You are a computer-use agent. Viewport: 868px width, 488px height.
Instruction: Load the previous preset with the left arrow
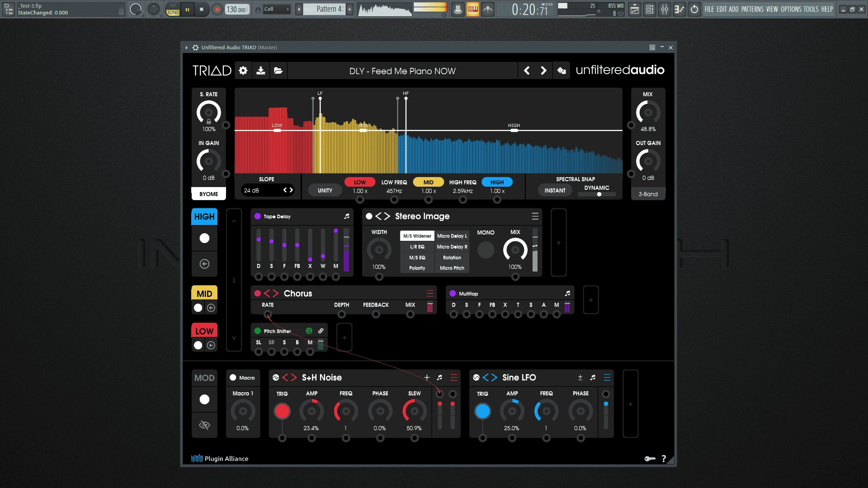[527, 70]
